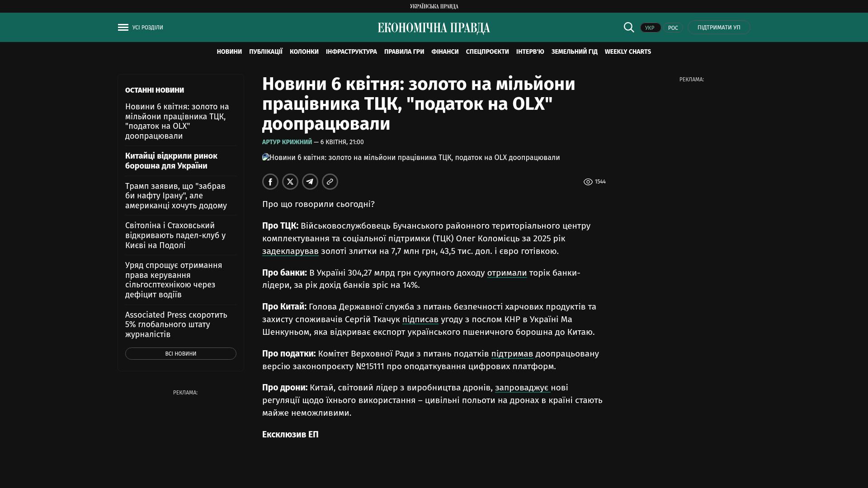Viewport: 868px width, 488px height.
Task: Click the Всі новини button
Action: [181, 354]
